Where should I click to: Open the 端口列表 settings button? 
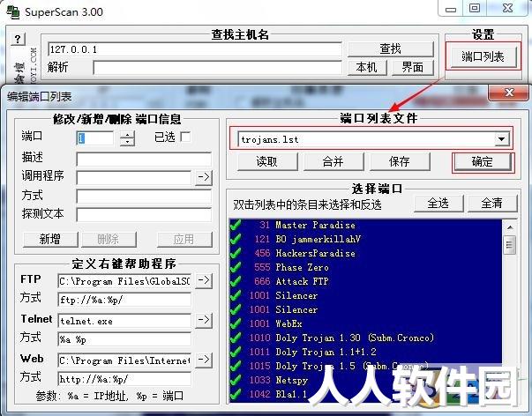point(483,56)
